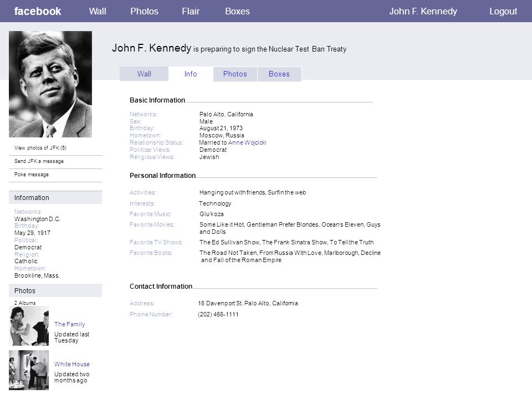Click 'Updated two months ago' text
The width and height of the screenshot is (532, 399).
coord(72,377)
